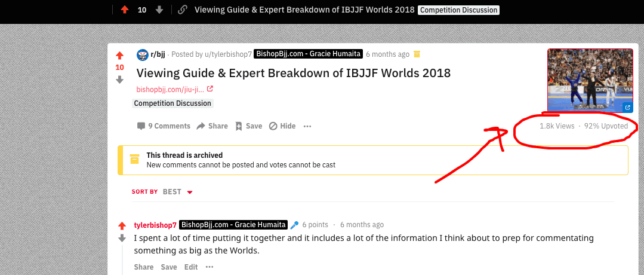Upvote tylerbishop7's comment
This screenshot has width=644, height=275.
[122, 225]
